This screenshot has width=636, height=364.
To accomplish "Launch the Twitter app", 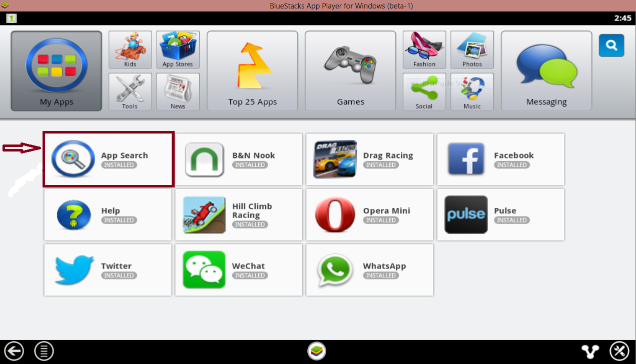I will point(108,270).
